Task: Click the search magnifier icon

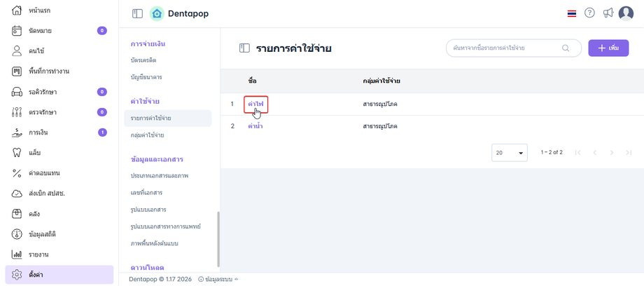Action: [566, 48]
